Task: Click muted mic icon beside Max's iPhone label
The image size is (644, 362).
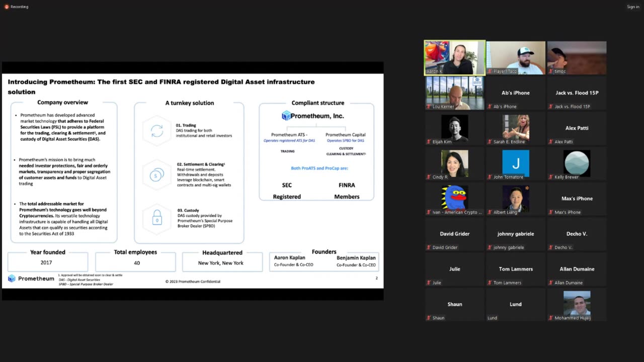Action: click(x=551, y=212)
